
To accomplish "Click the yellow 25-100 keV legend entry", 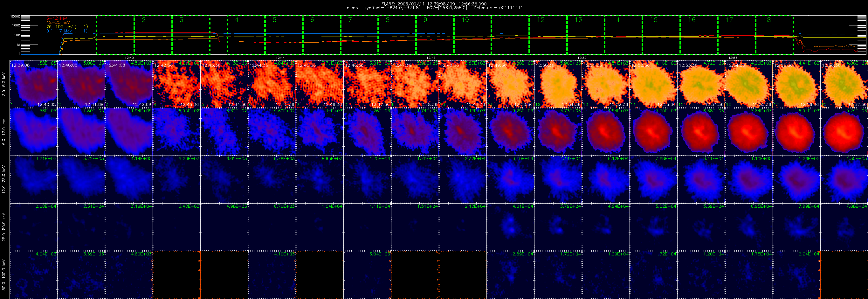I will click(67, 27).
